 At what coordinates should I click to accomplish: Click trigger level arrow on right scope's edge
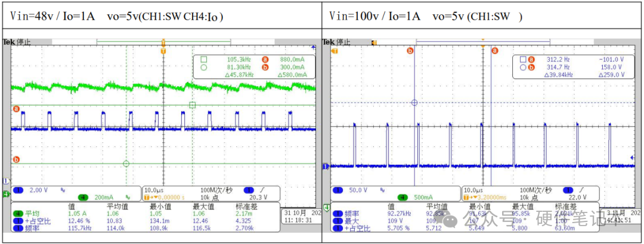[x=633, y=158]
